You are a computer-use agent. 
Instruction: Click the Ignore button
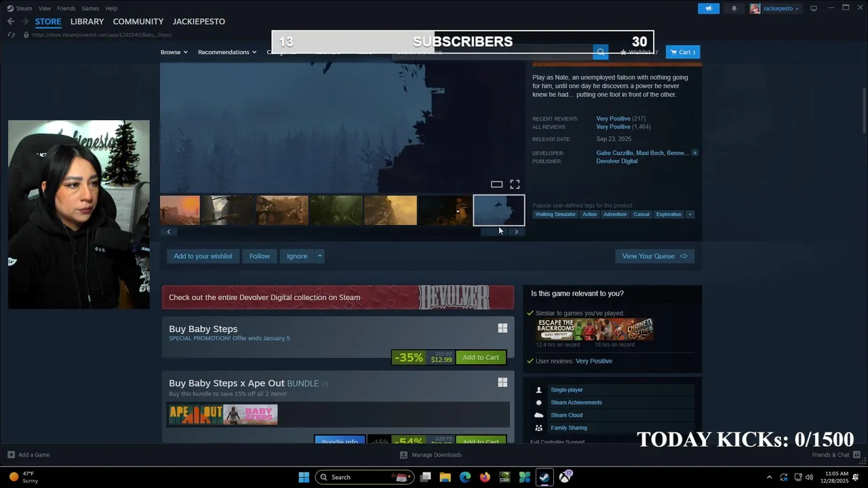tap(297, 256)
